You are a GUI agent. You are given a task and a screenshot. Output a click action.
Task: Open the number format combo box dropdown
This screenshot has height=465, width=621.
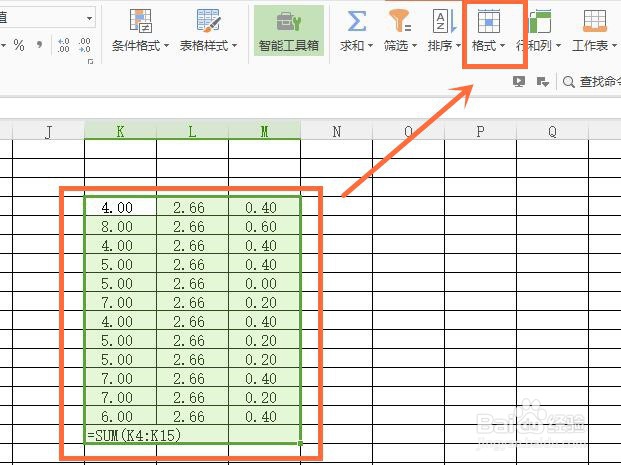pos(90,18)
